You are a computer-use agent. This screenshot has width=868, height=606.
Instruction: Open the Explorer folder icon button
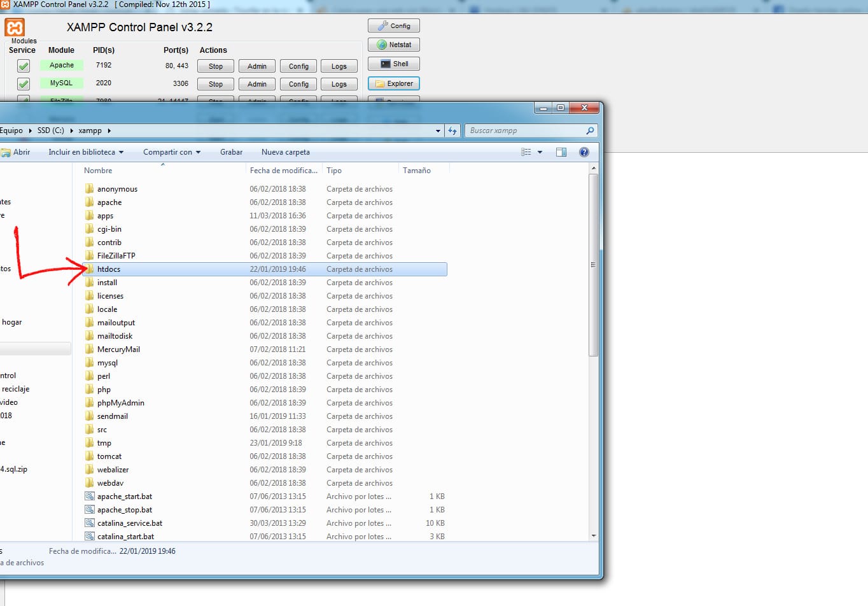click(393, 83)
